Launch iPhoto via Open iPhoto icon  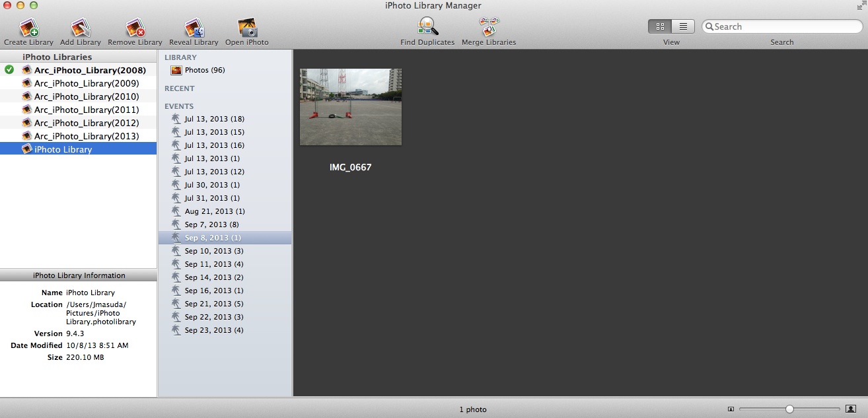pos(247,28)
